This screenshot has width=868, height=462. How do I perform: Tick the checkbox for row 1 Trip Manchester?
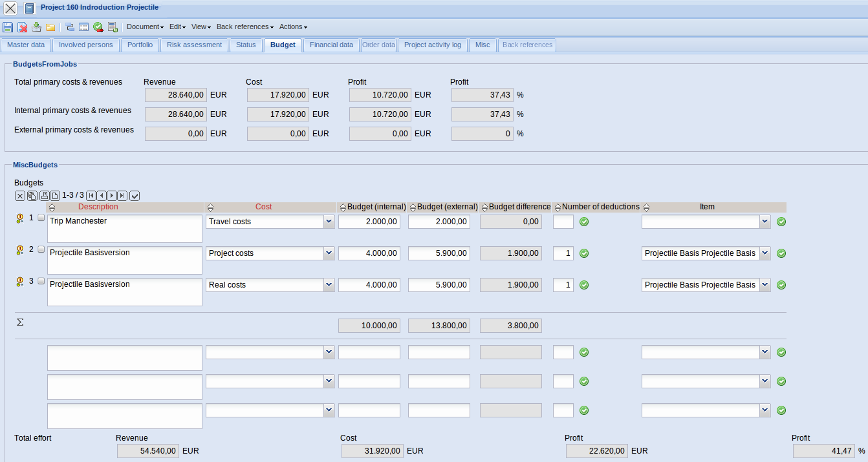[41, 218]
